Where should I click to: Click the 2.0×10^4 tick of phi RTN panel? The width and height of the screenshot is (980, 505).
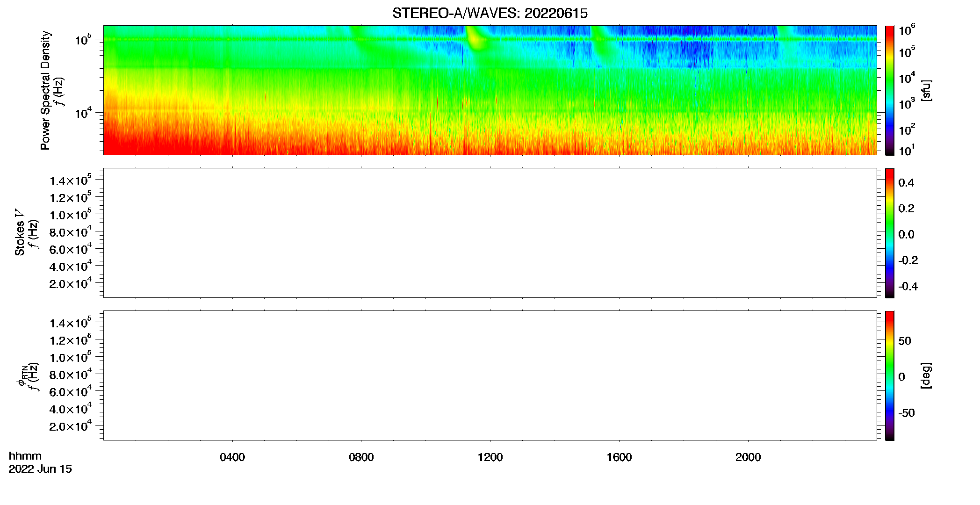tap(71, 426)
